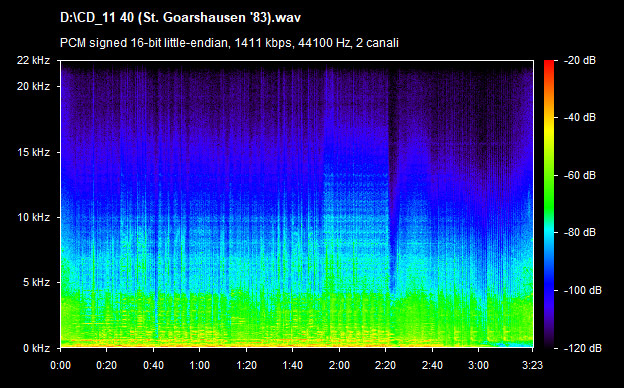Select the 1:00 time marker
Screen dimensions: 624x388
(199, 365)
